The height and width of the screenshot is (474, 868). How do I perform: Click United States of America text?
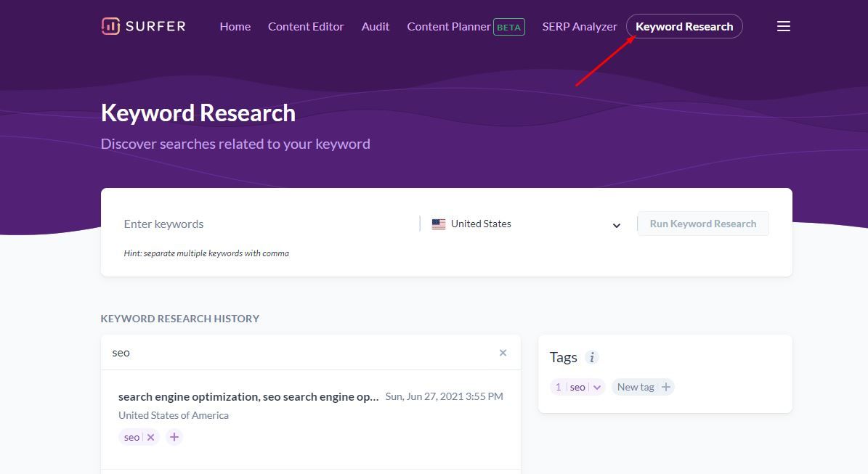[174, 415]
